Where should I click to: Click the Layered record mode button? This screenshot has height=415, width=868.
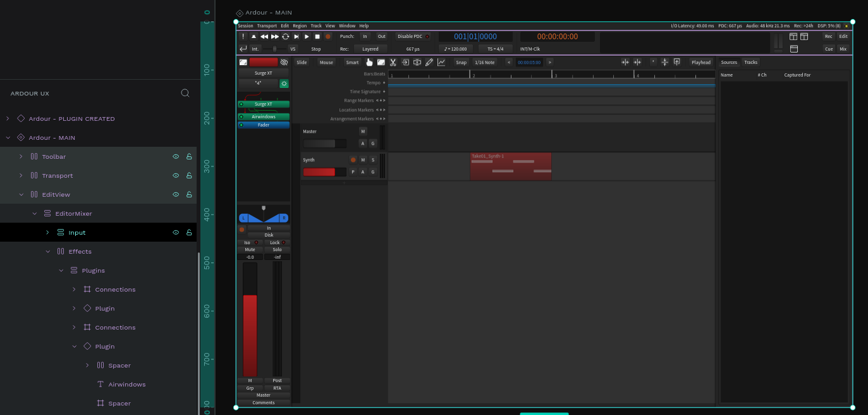click(370, 49)
